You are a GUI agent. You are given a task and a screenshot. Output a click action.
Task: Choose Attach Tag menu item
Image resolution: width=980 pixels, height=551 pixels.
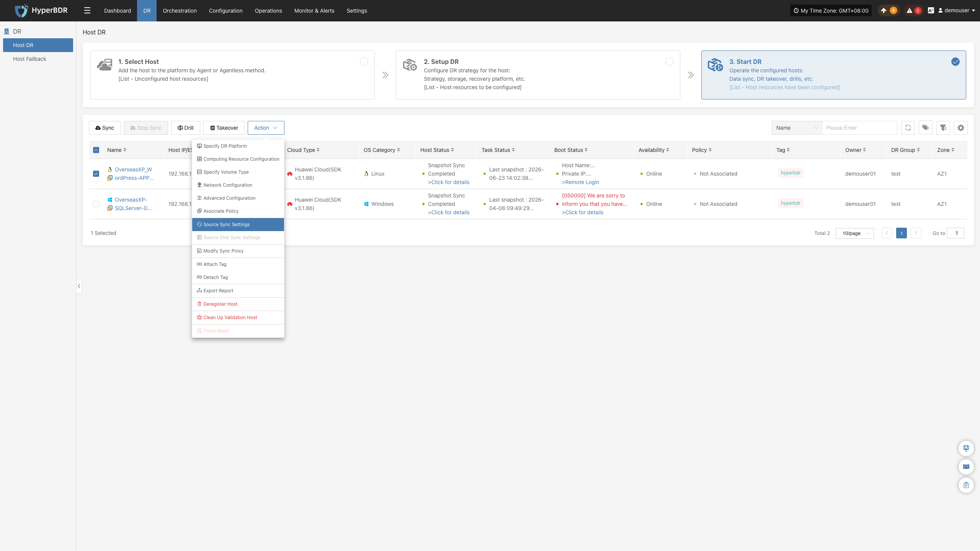coord(238,264)
